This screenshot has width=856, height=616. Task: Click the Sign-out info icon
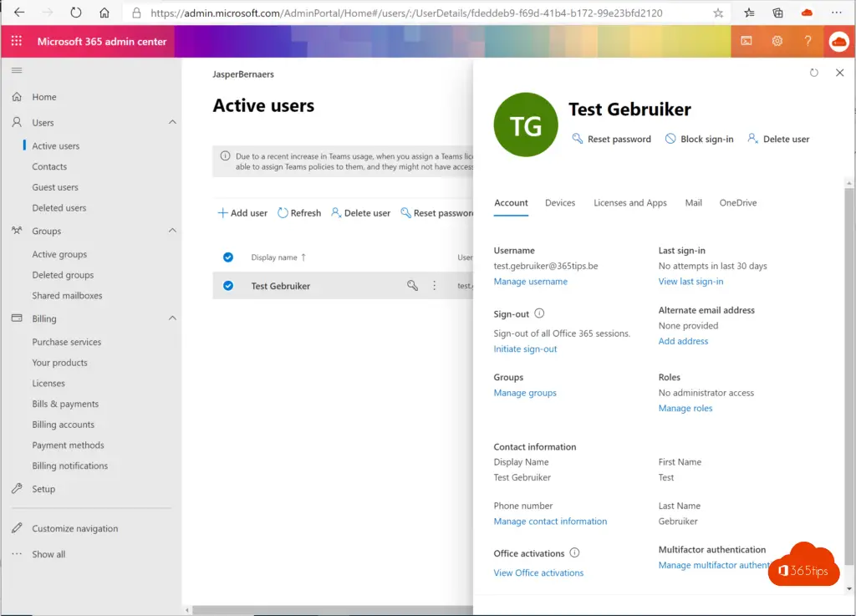[539, 313]
